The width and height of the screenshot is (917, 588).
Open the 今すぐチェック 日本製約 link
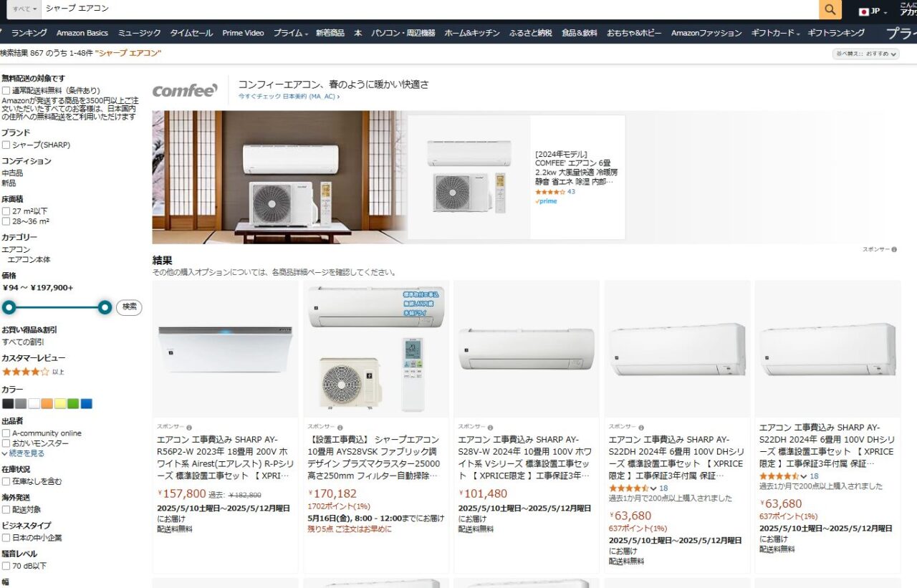tap(289, 96)
